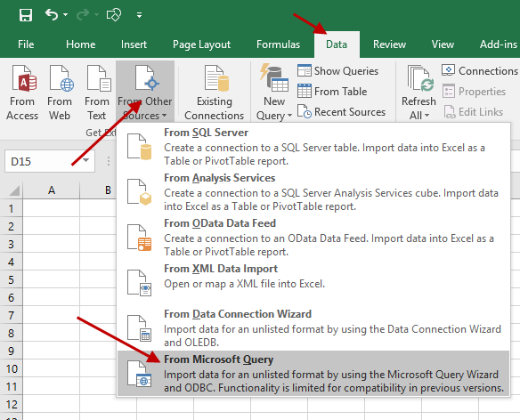The image size is (520, 420).
Task: Choose From Microsoft Query entry
Action: [313, 373]
